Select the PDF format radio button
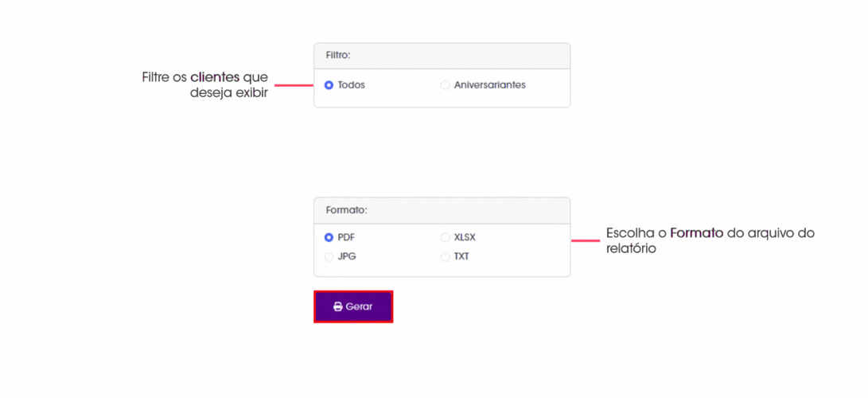The image size is (868, 398). coord(329,237)
